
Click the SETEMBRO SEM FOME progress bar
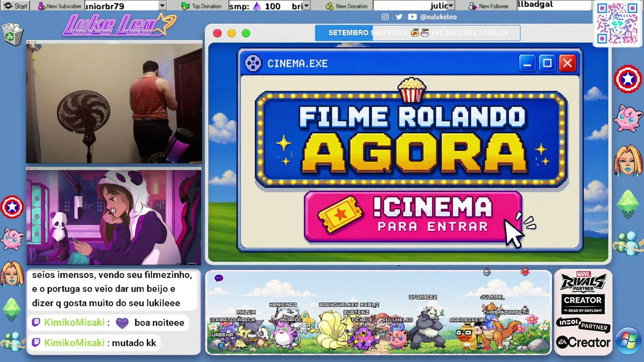coord(418,33)
